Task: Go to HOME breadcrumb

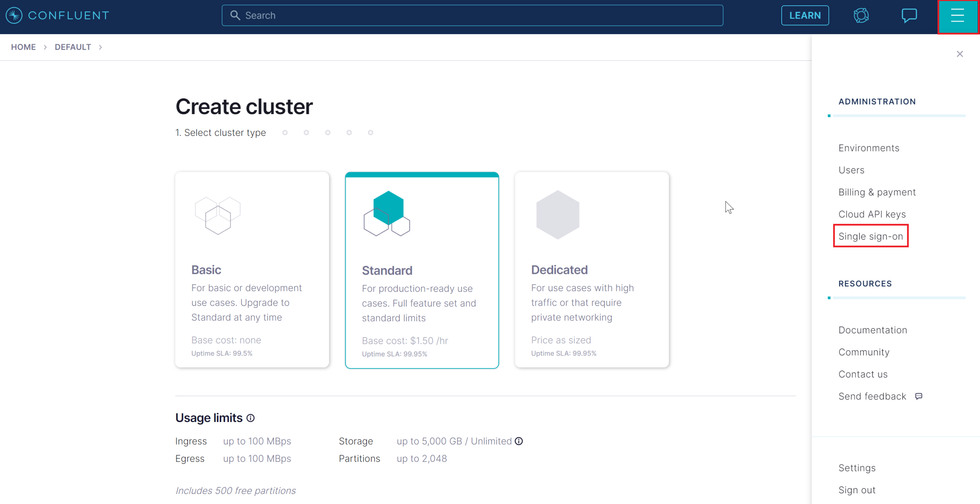Action: (23, 47)
